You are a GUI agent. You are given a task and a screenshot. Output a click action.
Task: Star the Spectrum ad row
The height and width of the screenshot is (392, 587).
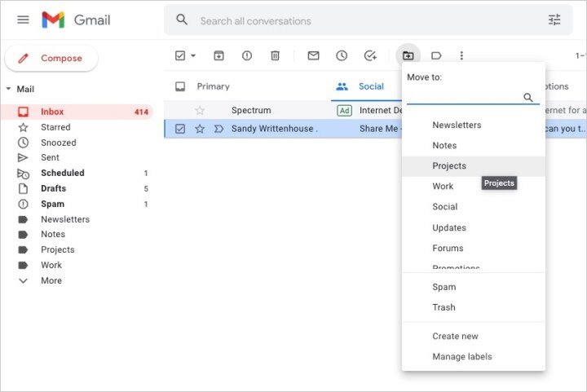pos(200,110)
